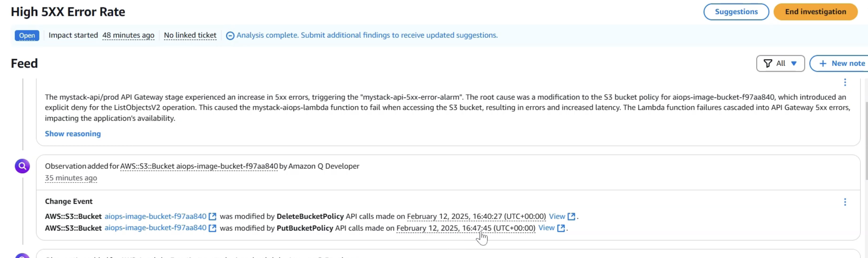Screen dimensions: 868x258
Task: Click the Suggestions button
Action: coord(736,12)
